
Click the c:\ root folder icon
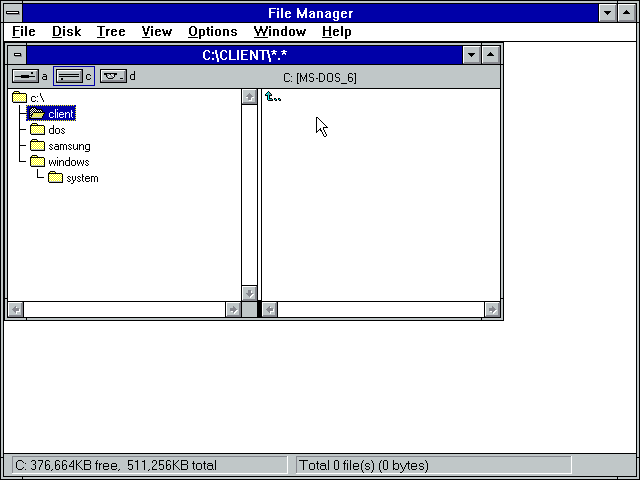19,98
